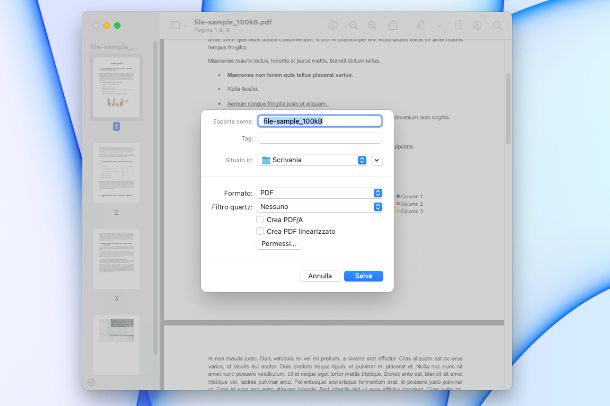Select page 3 thumbnail in sidebar
Image resolution: width=610 pixels, height=406 pixels.
tap(116, 259)
